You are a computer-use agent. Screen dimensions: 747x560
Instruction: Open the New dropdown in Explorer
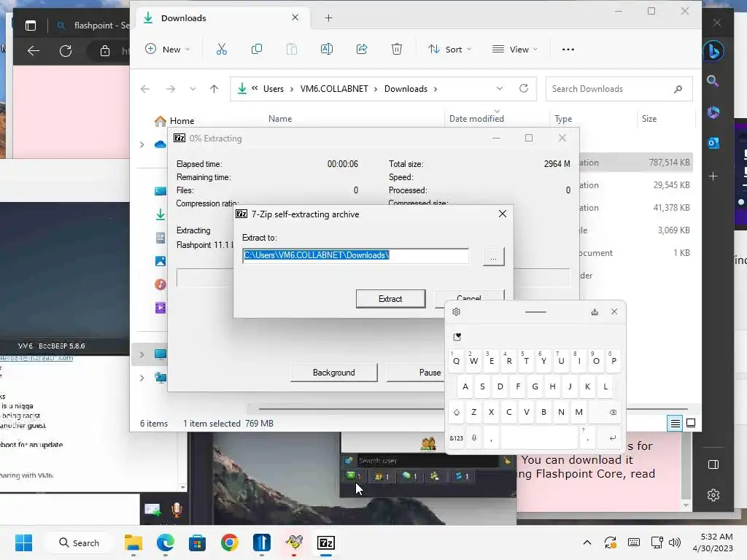(167, 49)
